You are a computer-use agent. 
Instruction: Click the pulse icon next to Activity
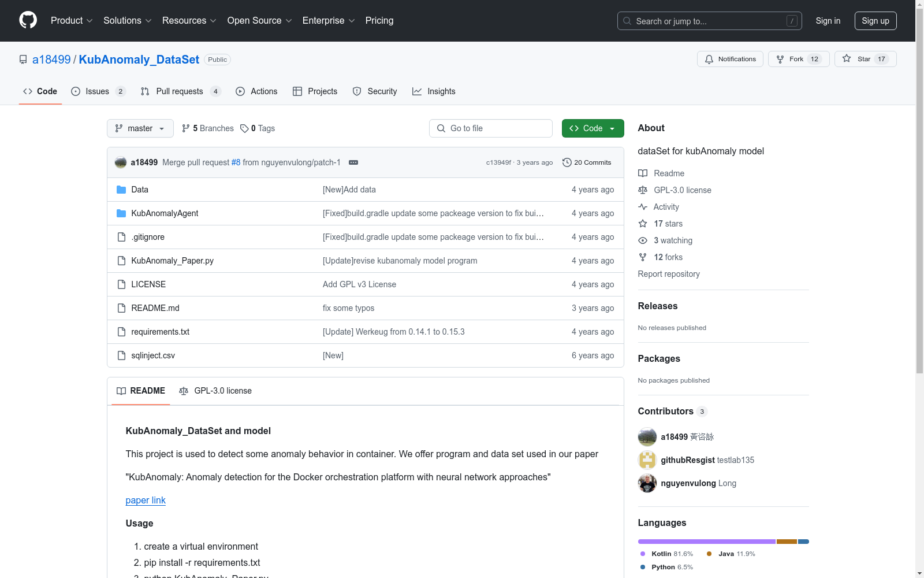pos(643,207)
